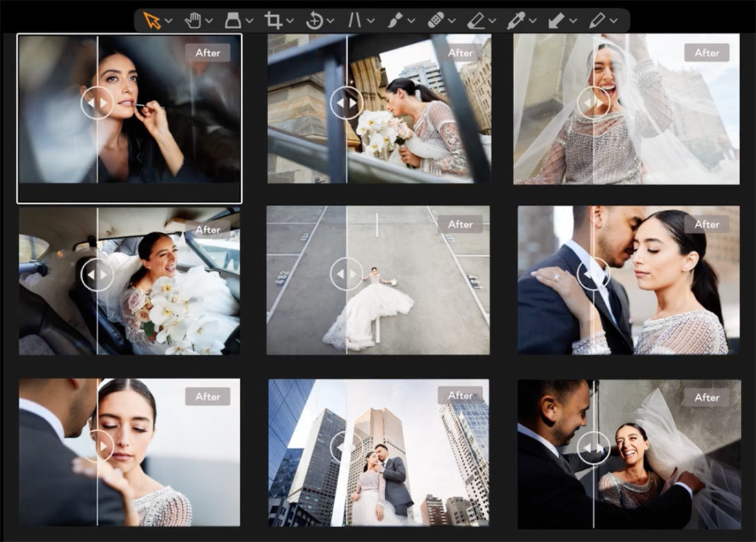Image resolution: width=756 pixels, height=542 pixels.
Task: Select the Brush tool
Action: [x=397, y=21]
